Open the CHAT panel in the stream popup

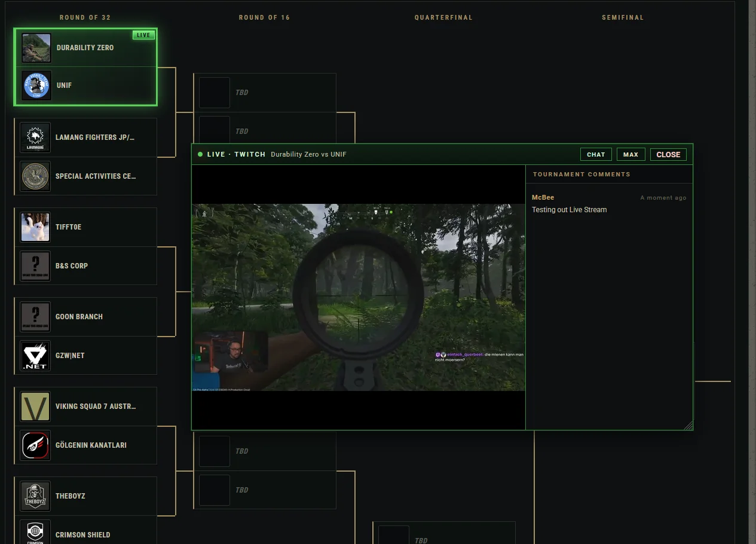pos(596,154)
